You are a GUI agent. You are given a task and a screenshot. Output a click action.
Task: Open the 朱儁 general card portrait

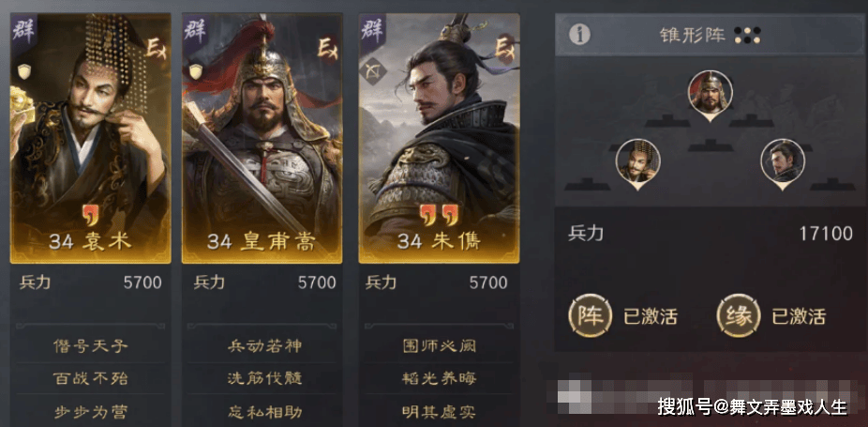(x=439, y=138)
